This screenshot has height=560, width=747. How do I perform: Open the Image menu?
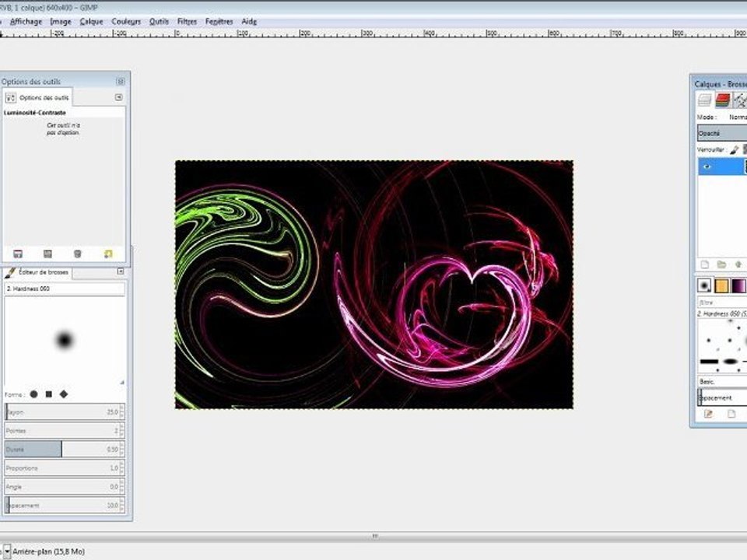point(61,22)
